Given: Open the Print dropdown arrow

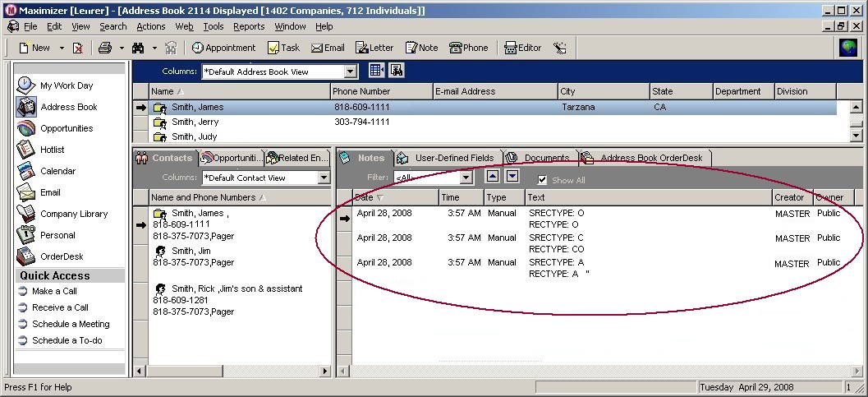Looking at the screenshot, I should [122, 48].
